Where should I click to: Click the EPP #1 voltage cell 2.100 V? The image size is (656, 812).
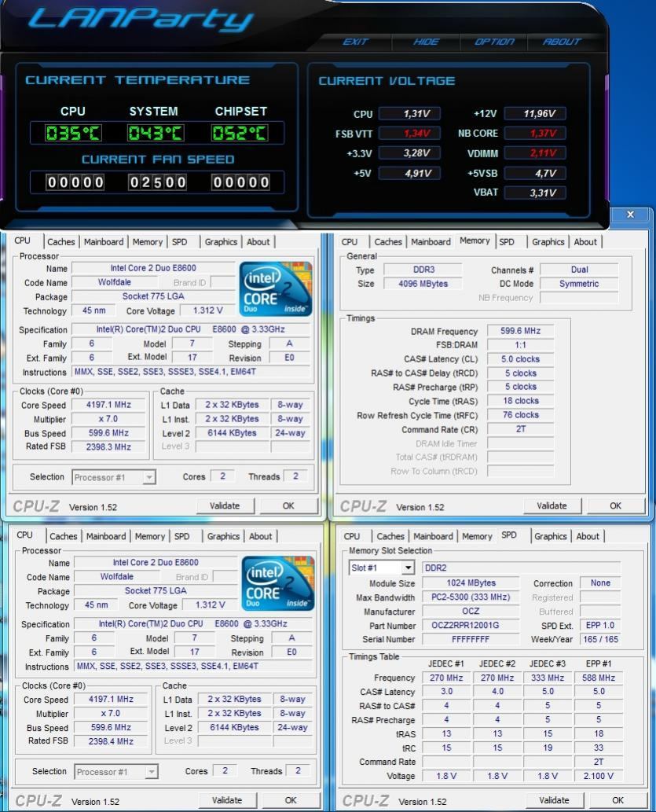tap(599, 777)
